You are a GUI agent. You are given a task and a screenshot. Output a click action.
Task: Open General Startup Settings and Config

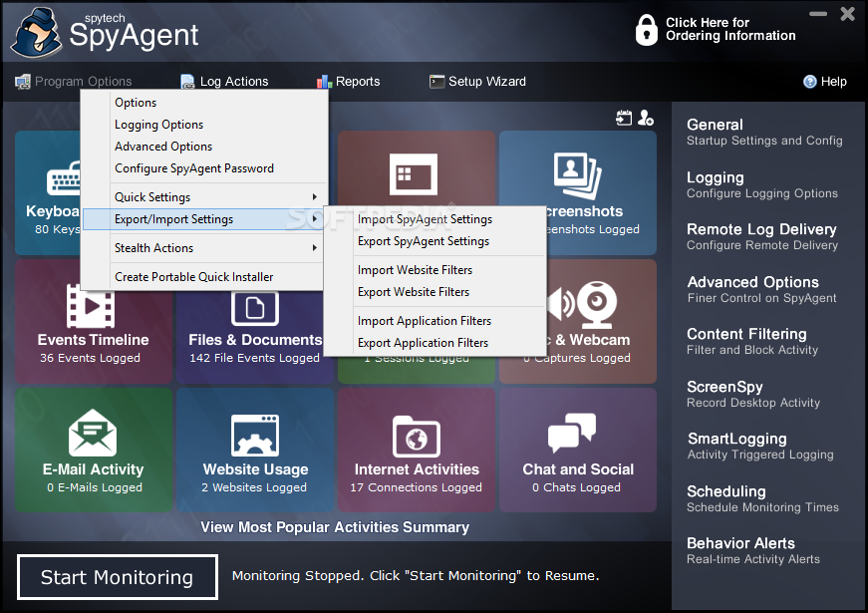point(764,132)
